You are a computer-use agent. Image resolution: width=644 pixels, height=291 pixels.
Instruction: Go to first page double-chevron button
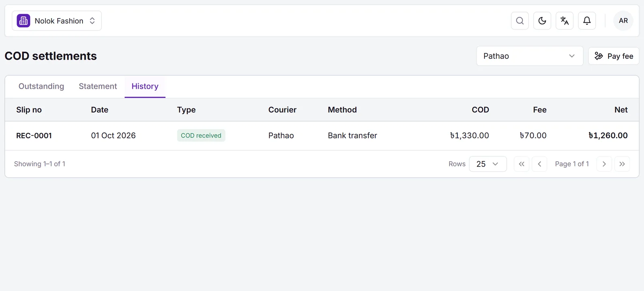click(x=521, y=164)
